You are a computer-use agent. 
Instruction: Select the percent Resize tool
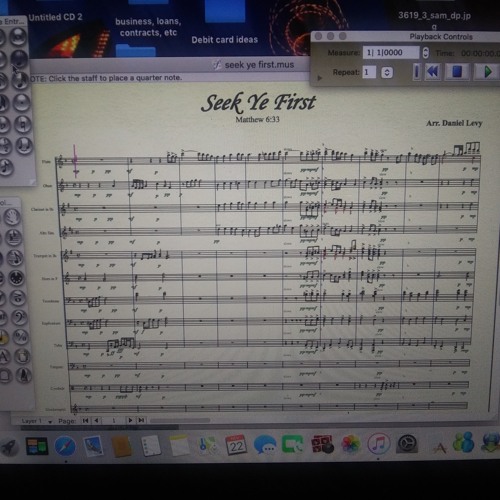coord(20,337)
